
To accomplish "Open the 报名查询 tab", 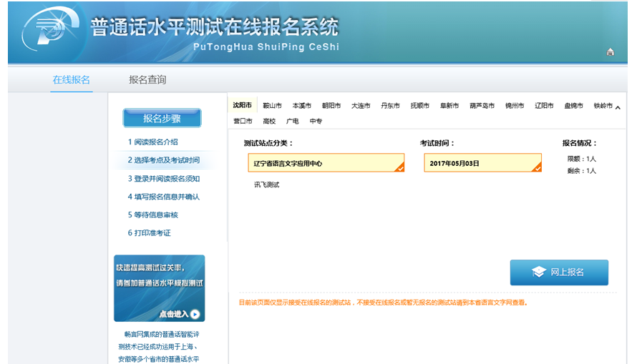I will pyautogui.click(x=147, y=79).
